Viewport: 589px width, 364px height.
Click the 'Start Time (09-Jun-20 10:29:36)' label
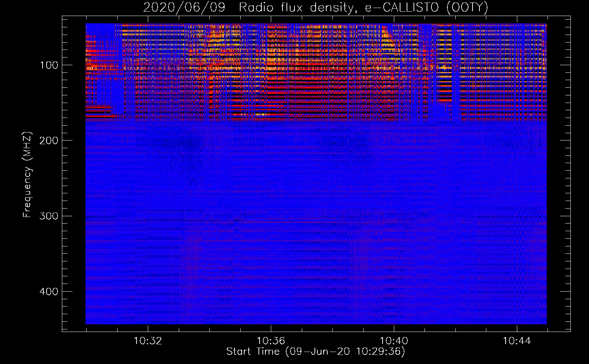coord(316,352)
